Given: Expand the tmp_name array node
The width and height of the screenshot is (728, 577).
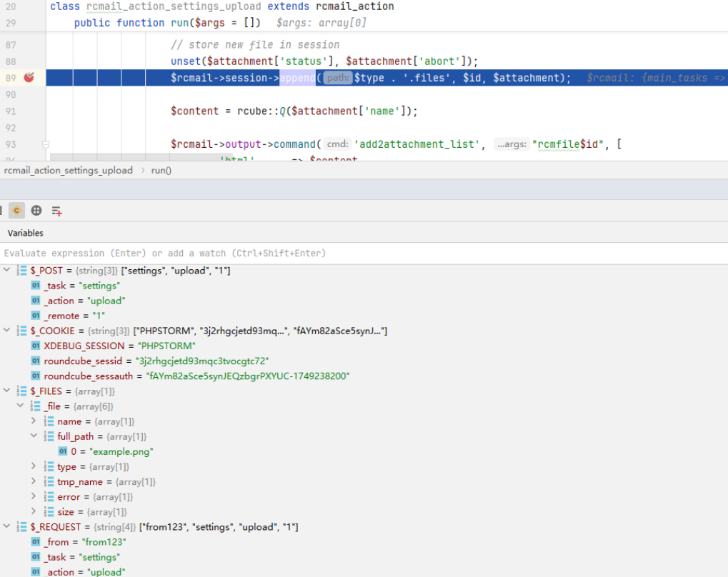Looking at the screenshot, I should tap(34, 481).
